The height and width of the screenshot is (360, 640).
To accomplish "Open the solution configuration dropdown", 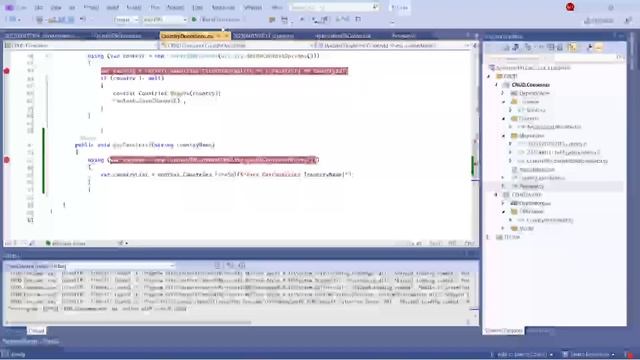I will [126, 20].
